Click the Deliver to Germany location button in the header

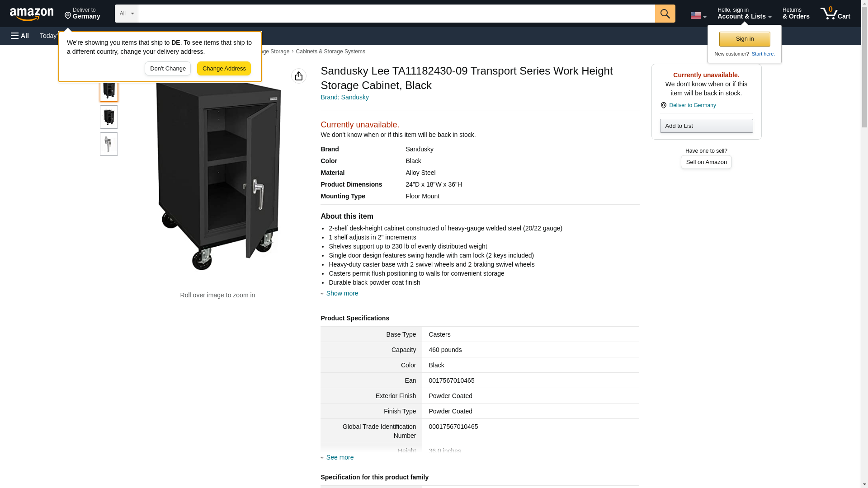pyautogui.click(x=82, y=14)
